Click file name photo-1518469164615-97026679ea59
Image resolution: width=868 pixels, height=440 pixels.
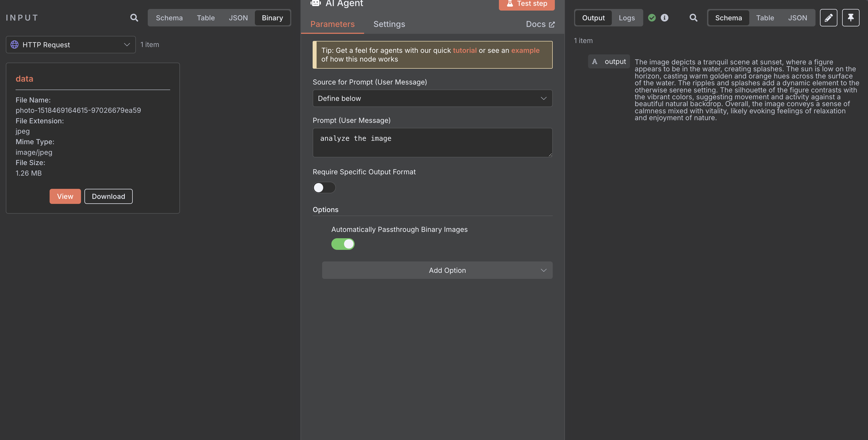(x=78, y=110)
